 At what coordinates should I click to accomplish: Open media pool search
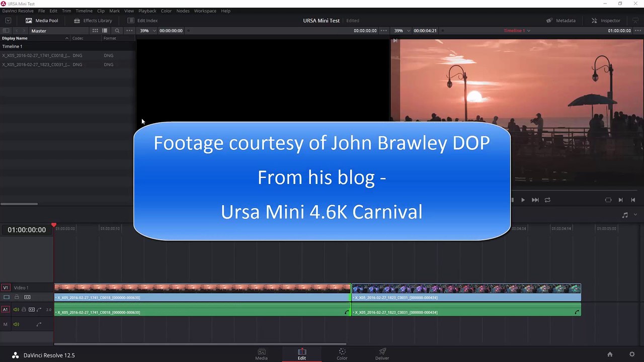point(117,31)
